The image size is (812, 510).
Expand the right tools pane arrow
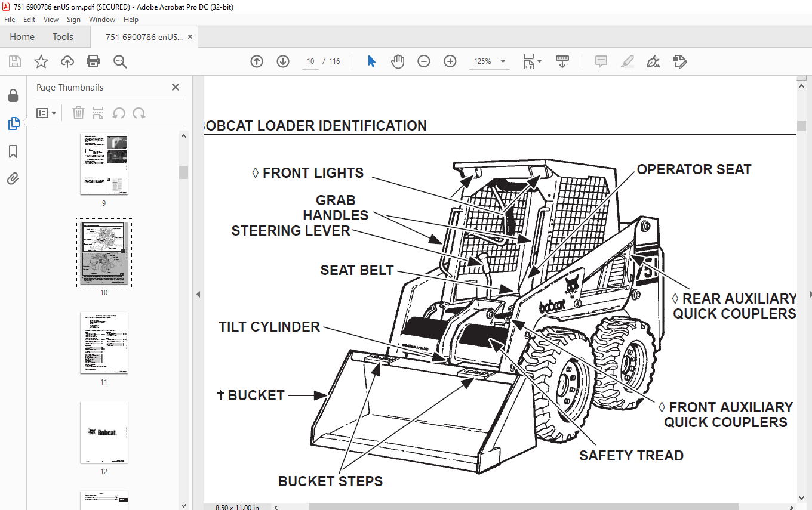[x=810, y=294]
